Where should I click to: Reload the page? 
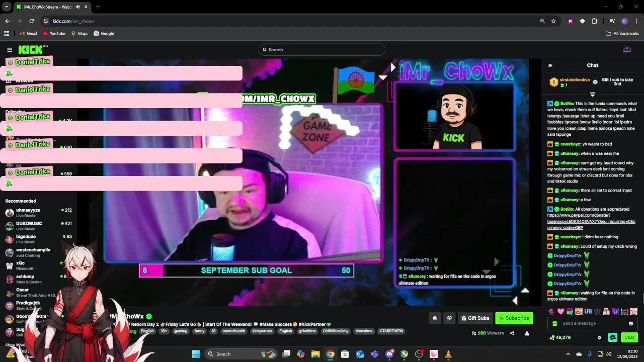click(31, 21)
